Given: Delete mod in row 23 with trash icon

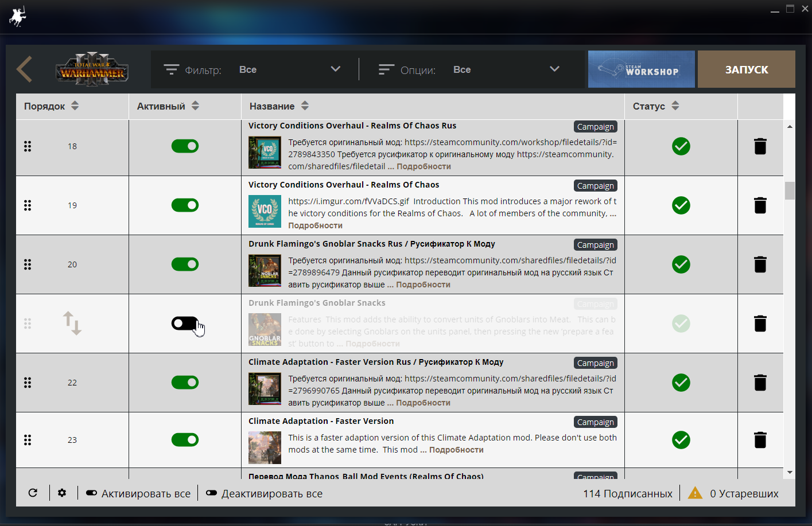Looking at the screenshot, I should click(x=760, y=440).
